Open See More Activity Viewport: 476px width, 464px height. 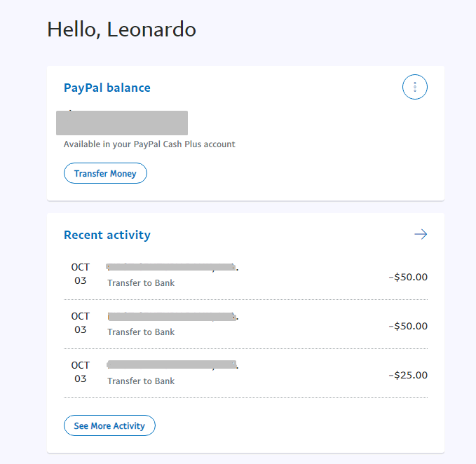(109, 425)
